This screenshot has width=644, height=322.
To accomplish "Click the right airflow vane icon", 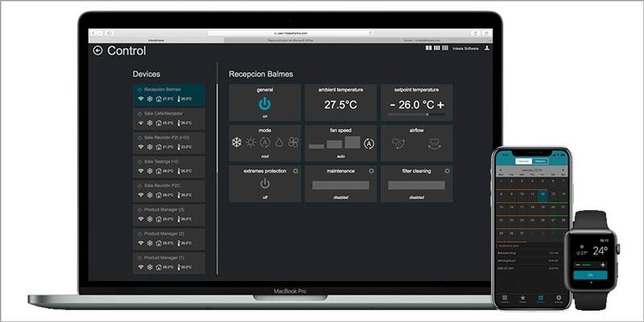I will pyautogui.click(x=434, y=143).
